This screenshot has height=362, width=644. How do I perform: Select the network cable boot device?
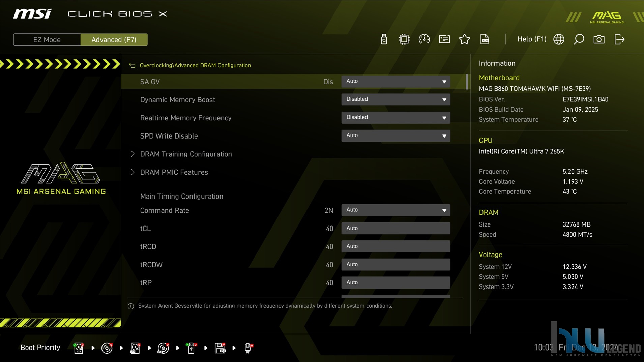(x=248, y=348)
